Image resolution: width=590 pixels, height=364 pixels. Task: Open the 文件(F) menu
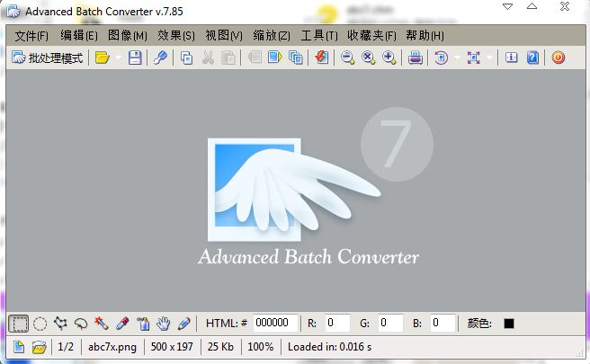click(x=31, y=35)
